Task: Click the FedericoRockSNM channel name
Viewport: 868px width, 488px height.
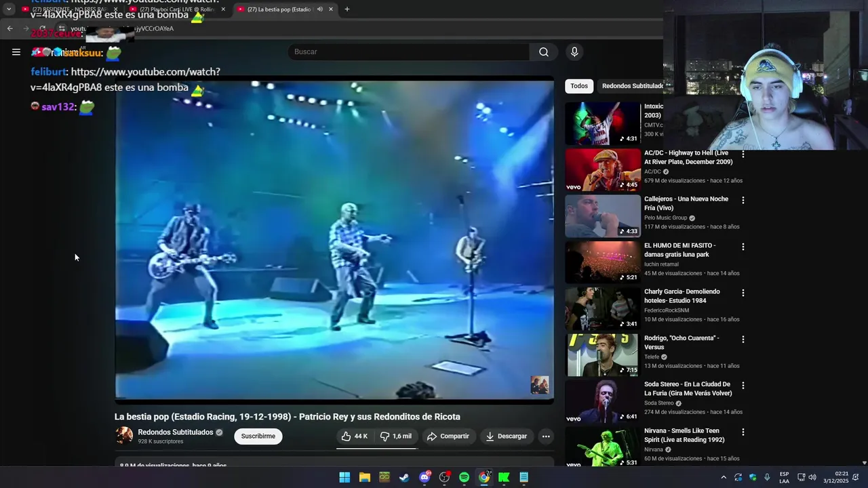Action: (x=667, y=310)
